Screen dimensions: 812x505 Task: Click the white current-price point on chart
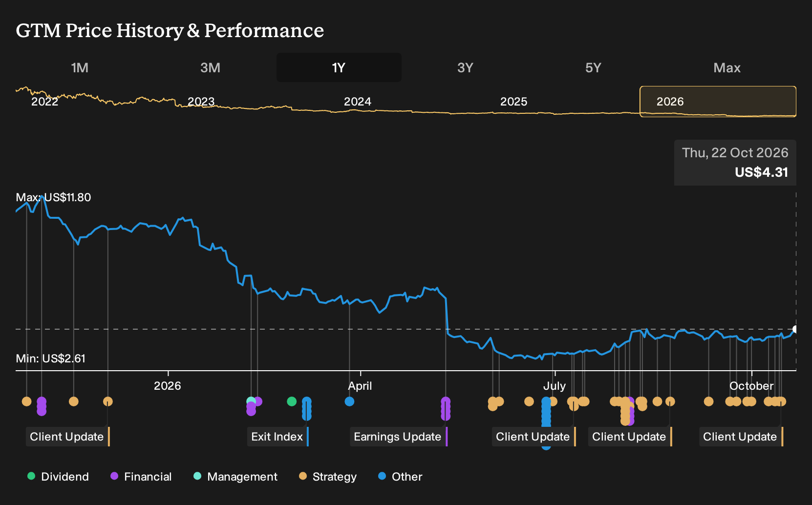click(x=795, y=329)
